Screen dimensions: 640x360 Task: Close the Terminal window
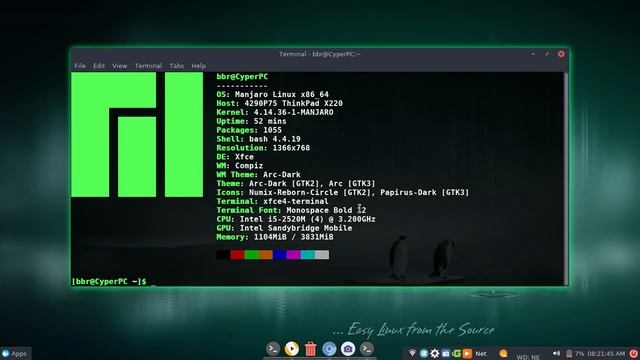point(561,54)
